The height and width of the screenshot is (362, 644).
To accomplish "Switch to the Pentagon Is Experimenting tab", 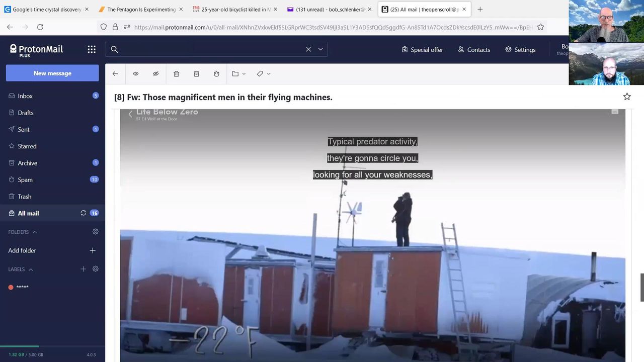I will click(x=141, y=10).
